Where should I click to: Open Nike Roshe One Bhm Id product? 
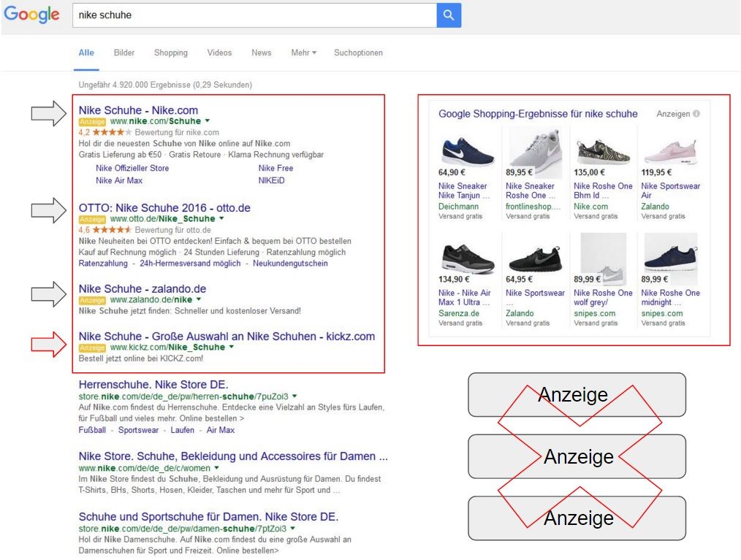pyautogui.click(x=603, y=191)
